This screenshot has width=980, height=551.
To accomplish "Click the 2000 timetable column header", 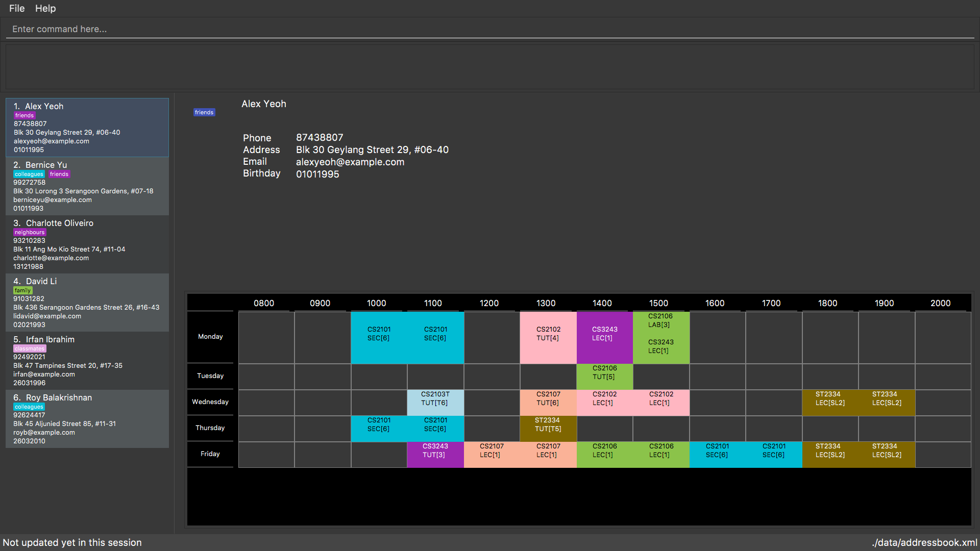I will pyautogui.click(x=940, y=303).
